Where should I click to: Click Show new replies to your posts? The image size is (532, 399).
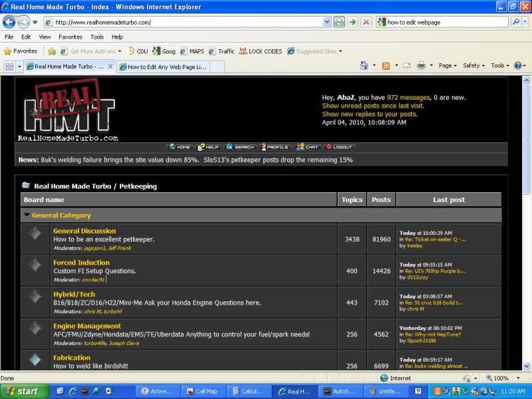tap(370, 114)
